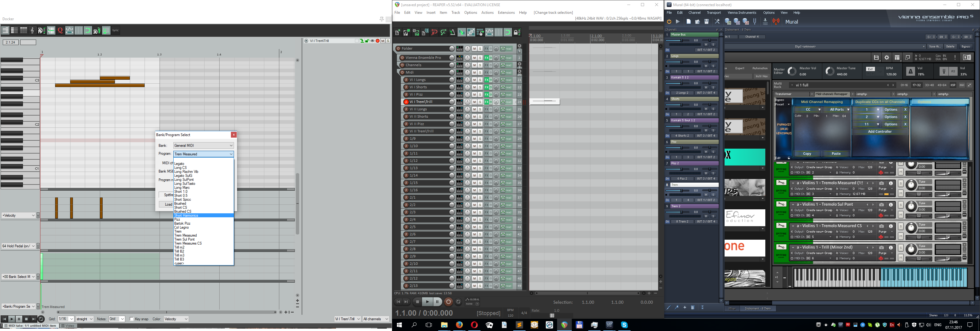Open Vienna Ensemble preferences wrench icon

point(717,22)
